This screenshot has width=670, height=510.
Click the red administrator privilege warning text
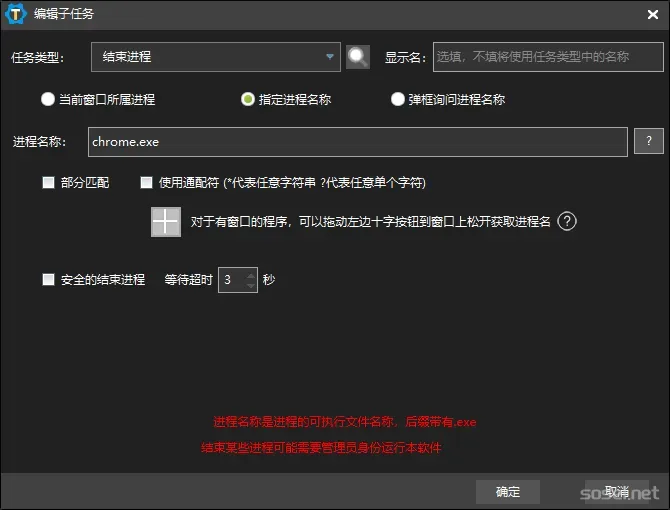tap(321, 448)
